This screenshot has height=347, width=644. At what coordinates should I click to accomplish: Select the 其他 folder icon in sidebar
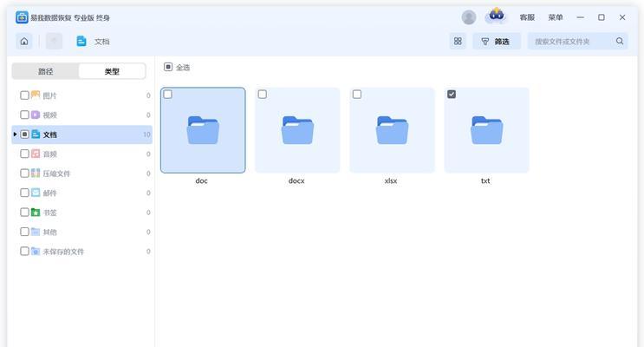(36, 232)
